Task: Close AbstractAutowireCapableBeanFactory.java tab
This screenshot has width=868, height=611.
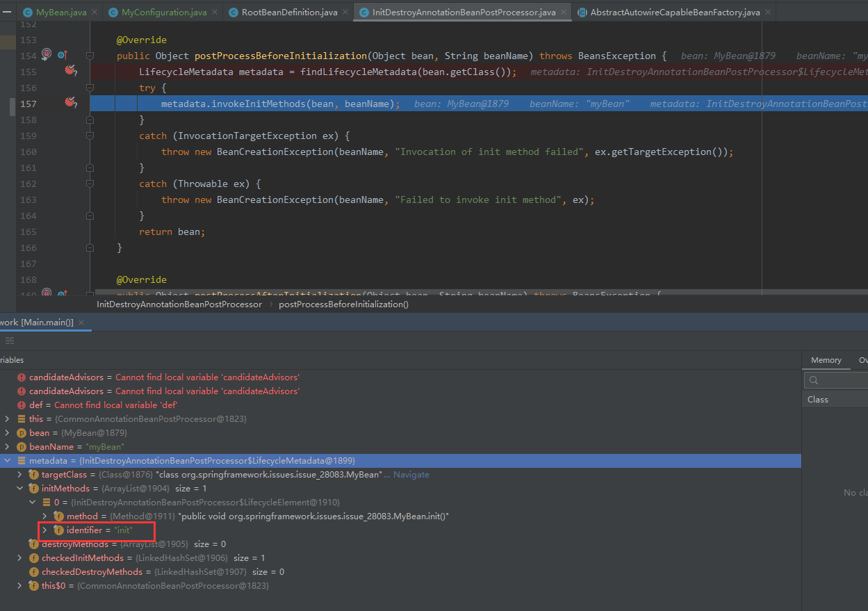Action: click(768, 13)
